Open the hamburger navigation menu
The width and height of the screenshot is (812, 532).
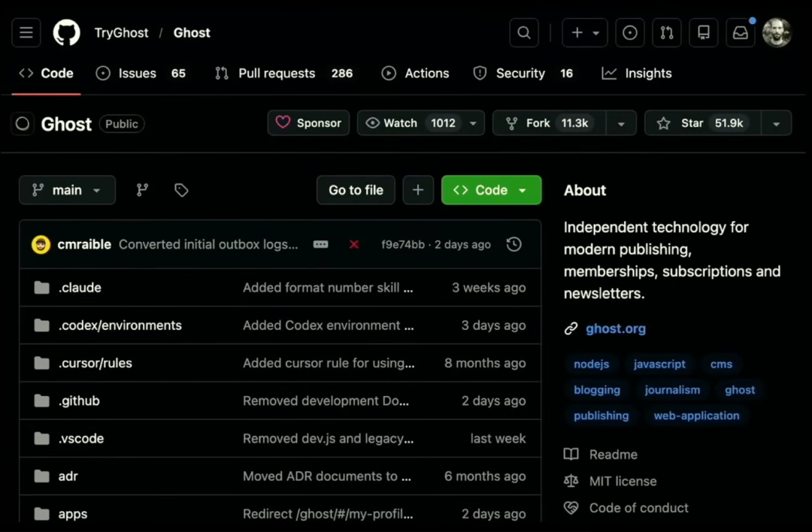point(26,33)
